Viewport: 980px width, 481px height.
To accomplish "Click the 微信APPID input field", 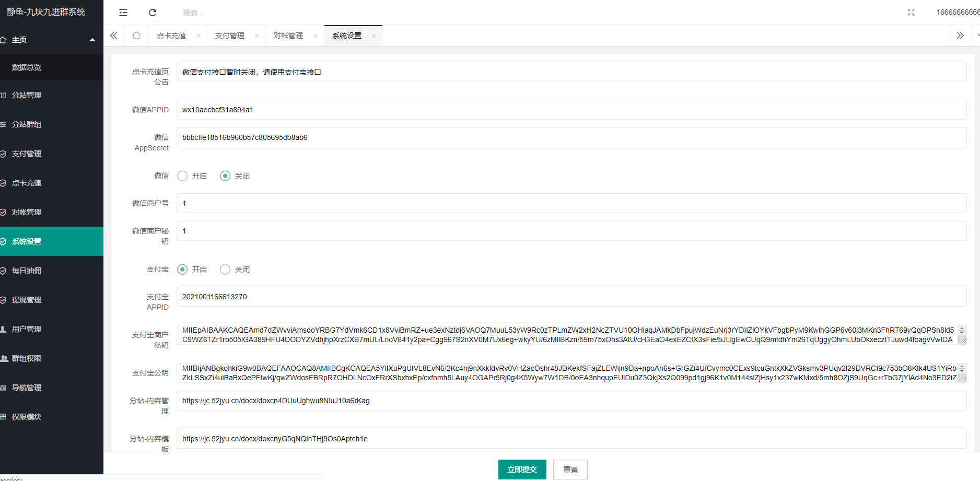I will (x=571, y=110).
